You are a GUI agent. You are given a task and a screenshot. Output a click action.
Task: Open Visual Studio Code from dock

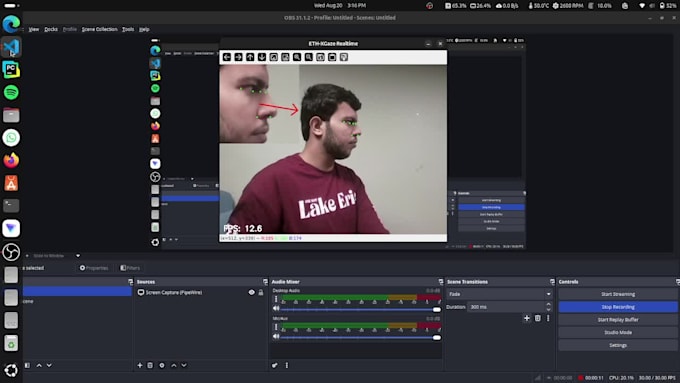(x=11, y=47)
